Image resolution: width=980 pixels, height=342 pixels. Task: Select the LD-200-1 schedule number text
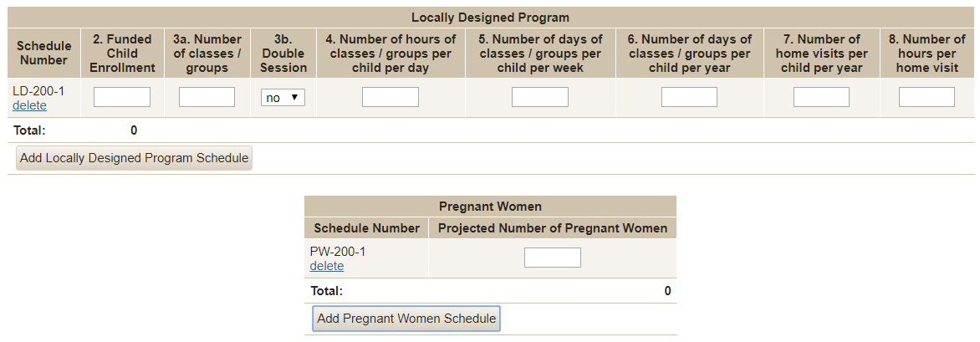pos(38,91)
